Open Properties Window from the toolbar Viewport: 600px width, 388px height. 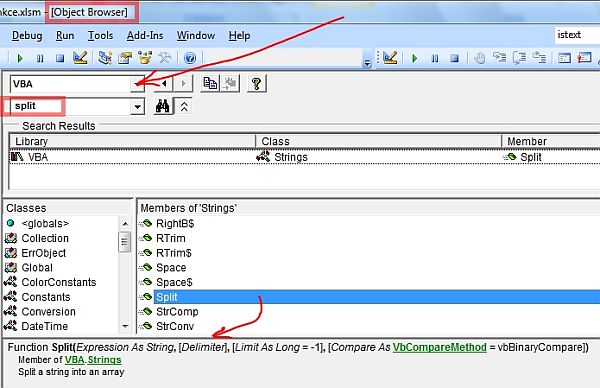125,58
